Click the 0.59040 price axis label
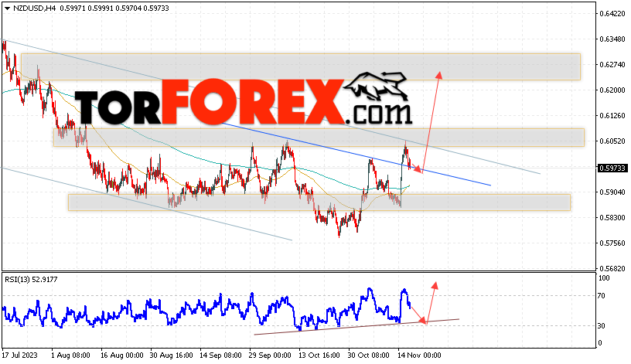 pos(612,192)
